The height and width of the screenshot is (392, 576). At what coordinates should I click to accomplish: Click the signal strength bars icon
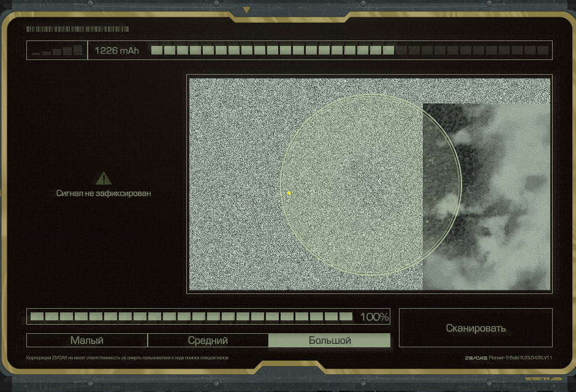(58, 50)
